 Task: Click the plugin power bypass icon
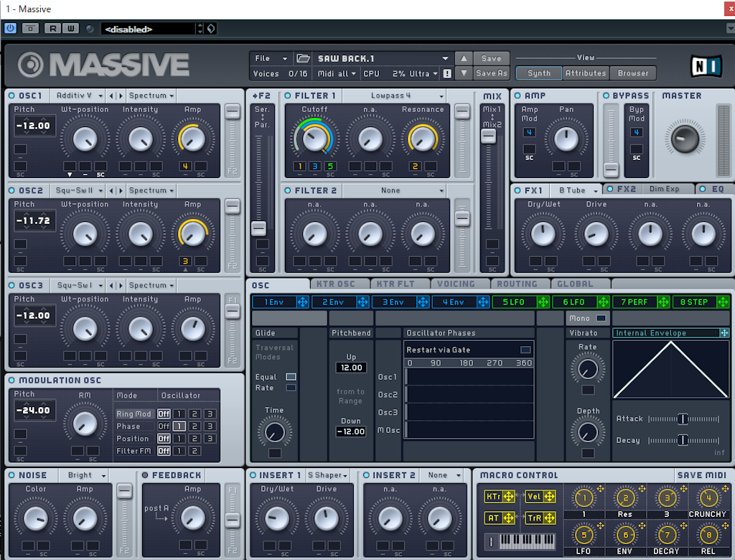click(x=10, y=28)
